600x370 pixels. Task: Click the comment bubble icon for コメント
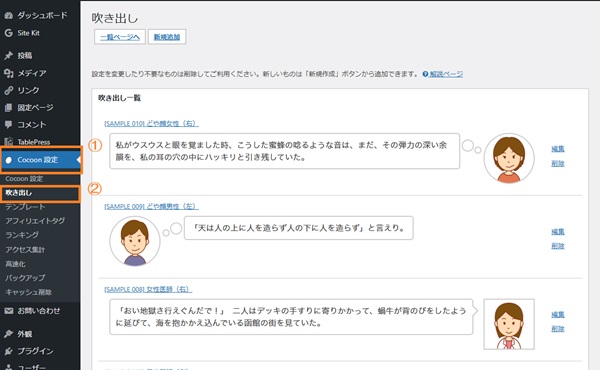point(8,125)
